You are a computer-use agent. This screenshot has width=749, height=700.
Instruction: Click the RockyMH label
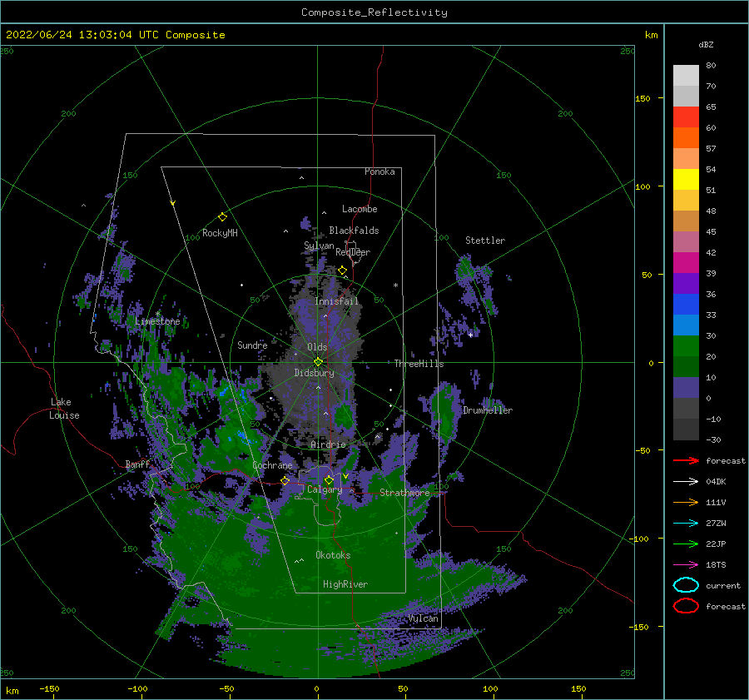pyautogui.click(x=220, y=233)
